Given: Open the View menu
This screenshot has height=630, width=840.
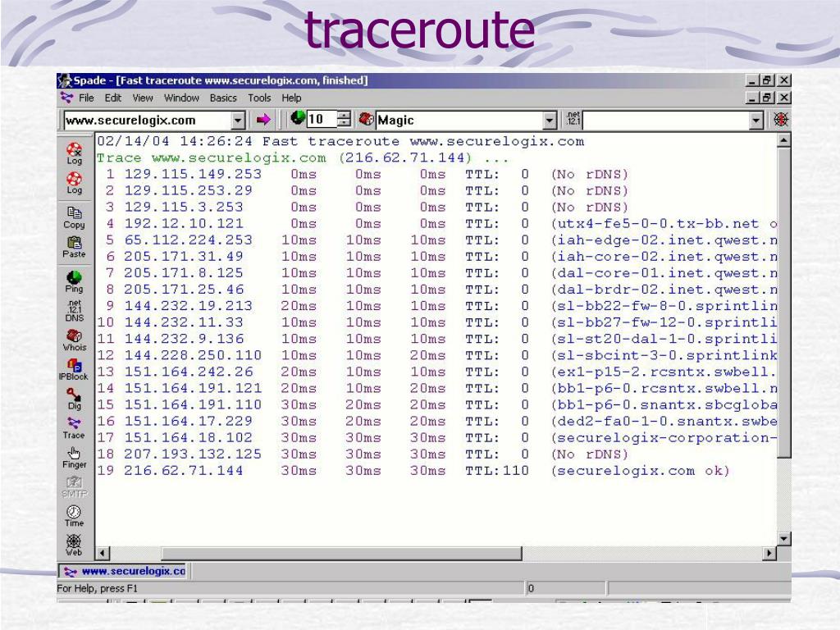Looking at the screenshot, I should 143,98.
